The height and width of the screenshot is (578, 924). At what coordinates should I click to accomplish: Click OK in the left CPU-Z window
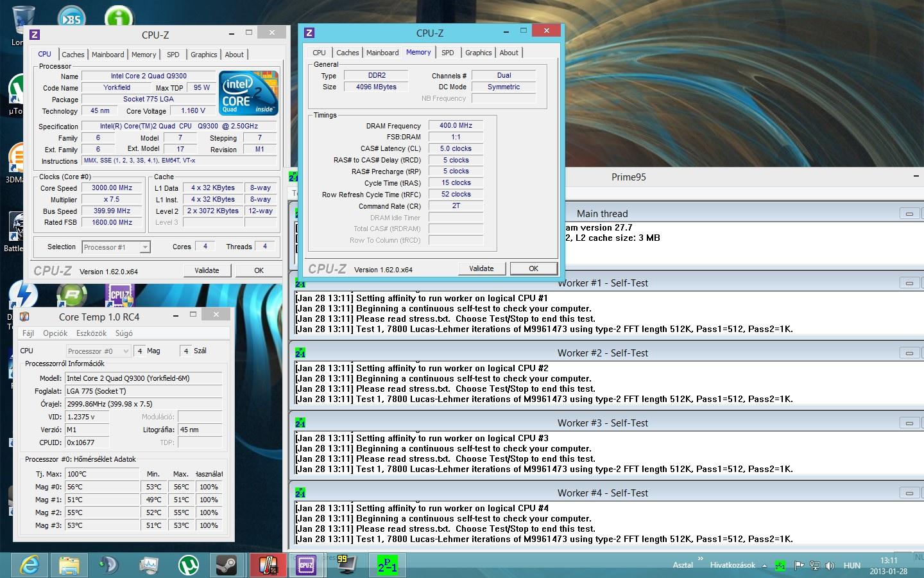(259, 270)
